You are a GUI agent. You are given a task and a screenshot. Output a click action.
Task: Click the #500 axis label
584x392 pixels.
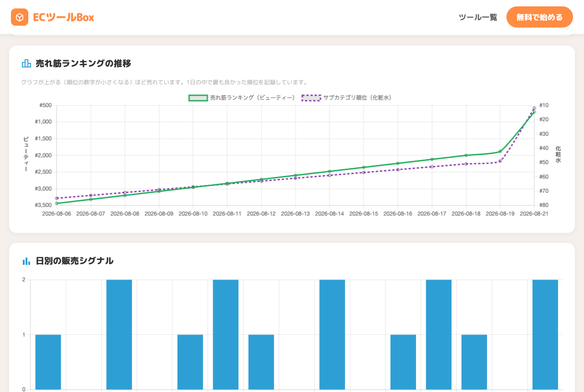coord(45,105)
